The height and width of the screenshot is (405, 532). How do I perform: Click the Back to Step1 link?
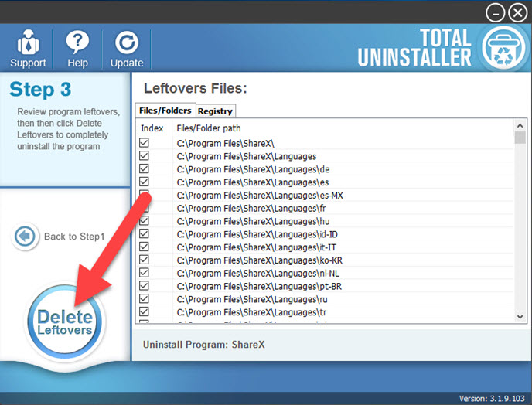74,237
